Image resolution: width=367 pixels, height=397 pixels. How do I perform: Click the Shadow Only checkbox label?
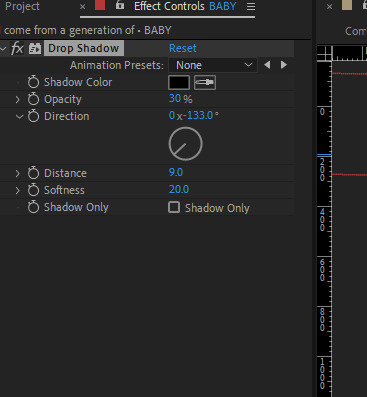[217, 208]
